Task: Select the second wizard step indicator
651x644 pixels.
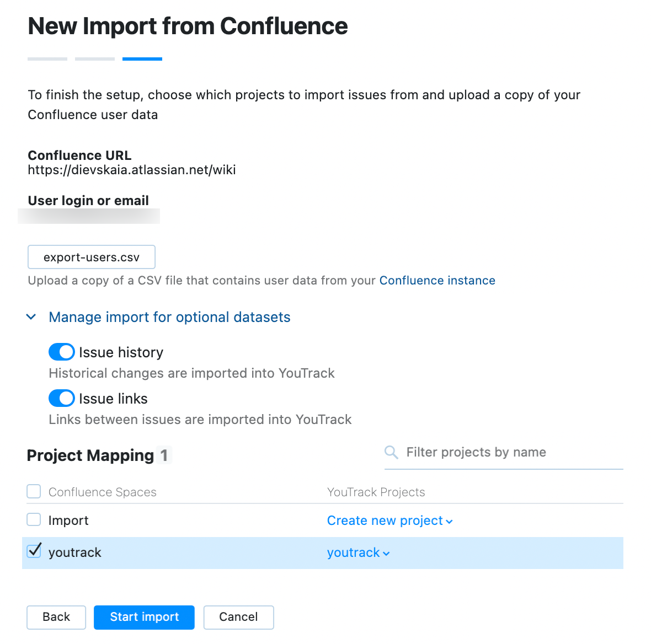Action: [x=94, y=58]
